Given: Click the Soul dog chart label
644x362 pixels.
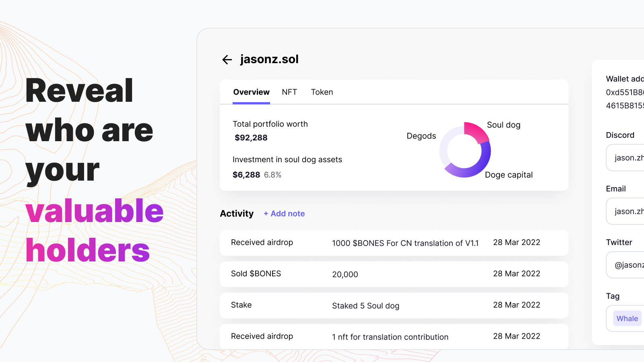Looking at the screenshot, I should (x=504, y=125).
